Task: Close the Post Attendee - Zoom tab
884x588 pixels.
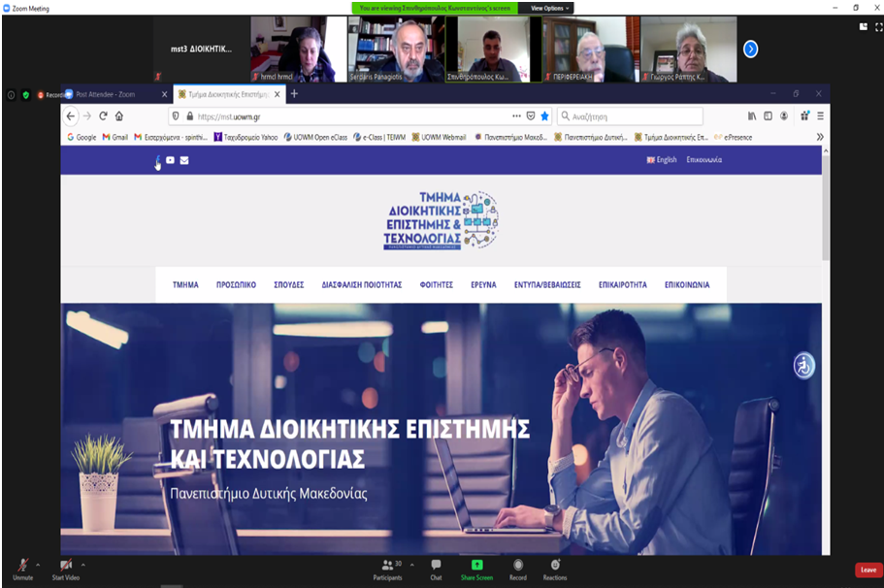Action: pos(165,94)
